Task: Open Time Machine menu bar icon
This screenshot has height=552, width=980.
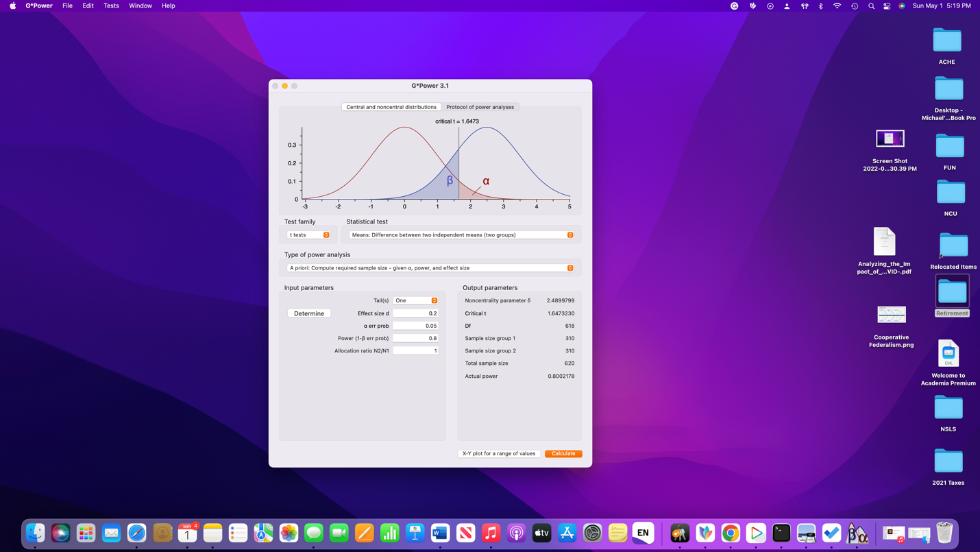Action: [855, 5]
